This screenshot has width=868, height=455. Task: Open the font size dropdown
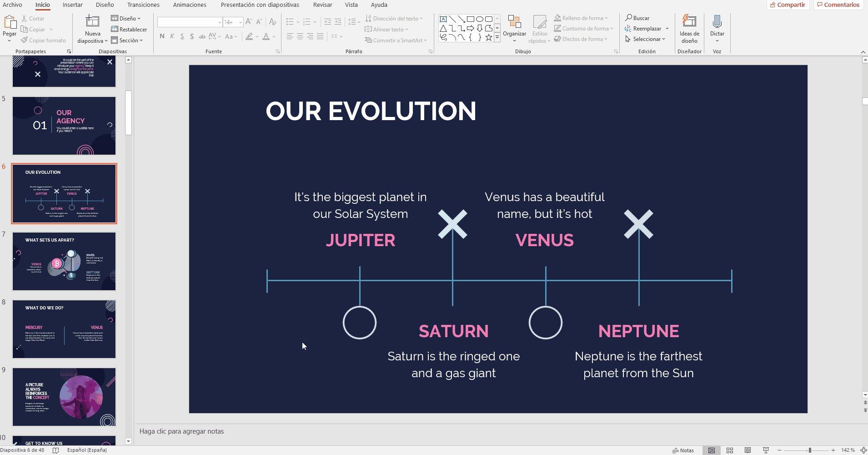coord(241,22)
